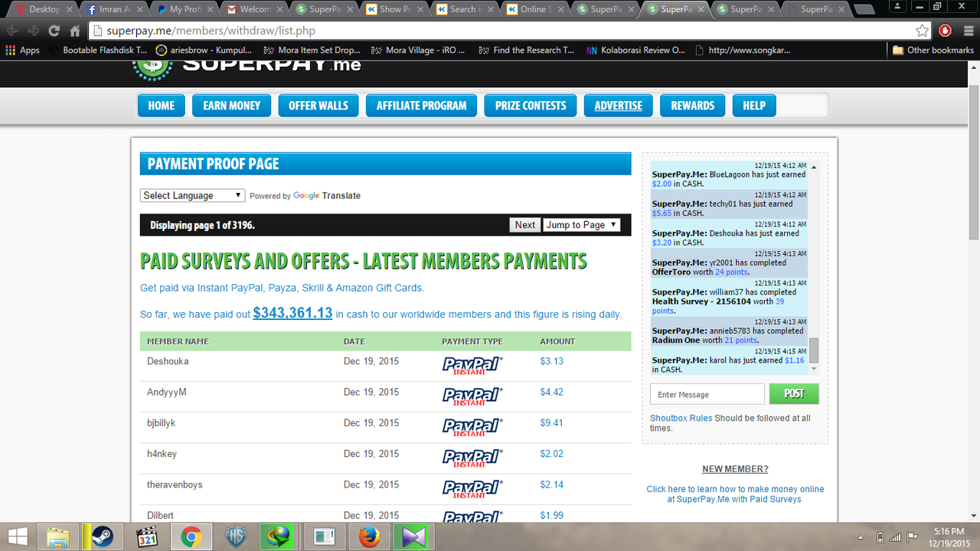Go to the HOME section
Viewport: 980px width, 551px height.
point(162,106)
